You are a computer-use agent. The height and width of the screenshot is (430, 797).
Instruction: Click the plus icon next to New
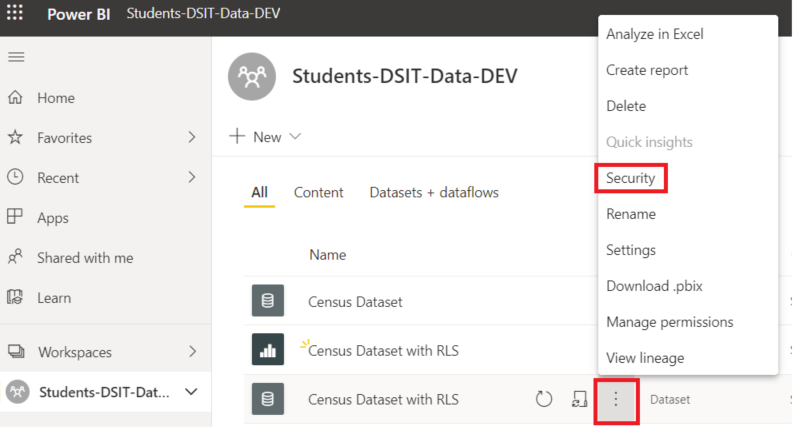pos(237,136)
